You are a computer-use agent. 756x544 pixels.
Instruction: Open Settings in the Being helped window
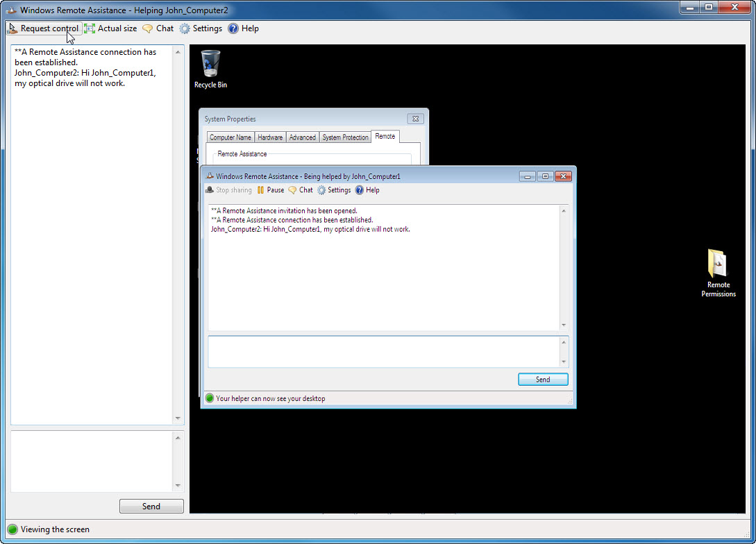334,190
